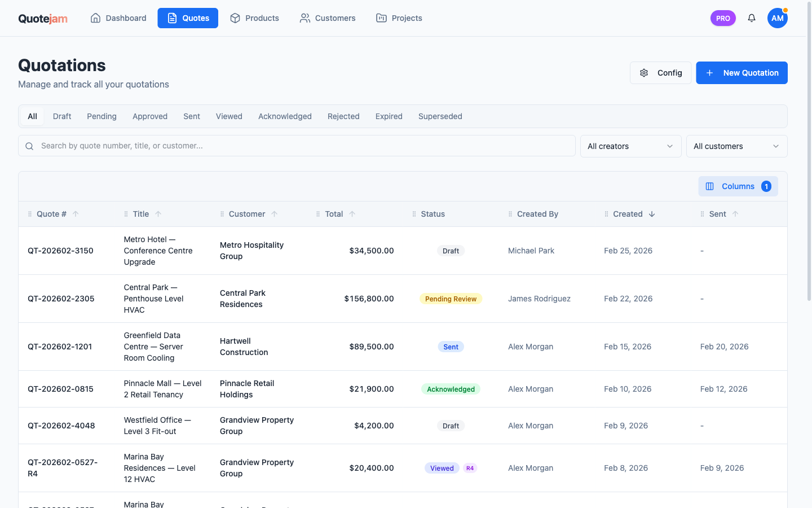The height and width of the screenshot is (508, 812).
Task: Click the PRO badge
Action: [722, 18]
